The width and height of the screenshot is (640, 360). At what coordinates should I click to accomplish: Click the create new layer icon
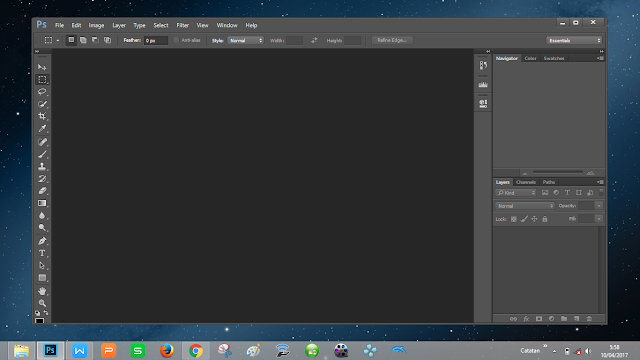point(577,319)
